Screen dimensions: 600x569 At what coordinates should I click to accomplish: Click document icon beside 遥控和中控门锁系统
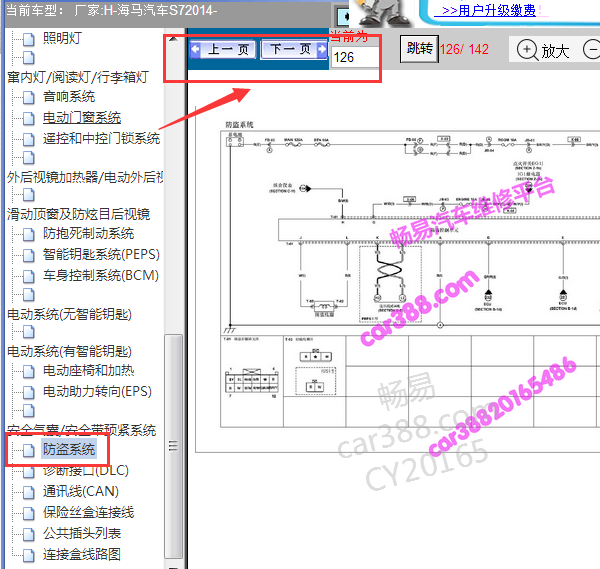[x=28, y=139]
